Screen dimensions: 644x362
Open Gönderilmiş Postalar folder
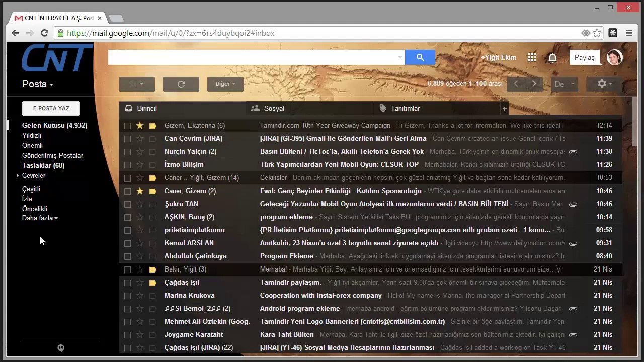(x=52, y=155)
